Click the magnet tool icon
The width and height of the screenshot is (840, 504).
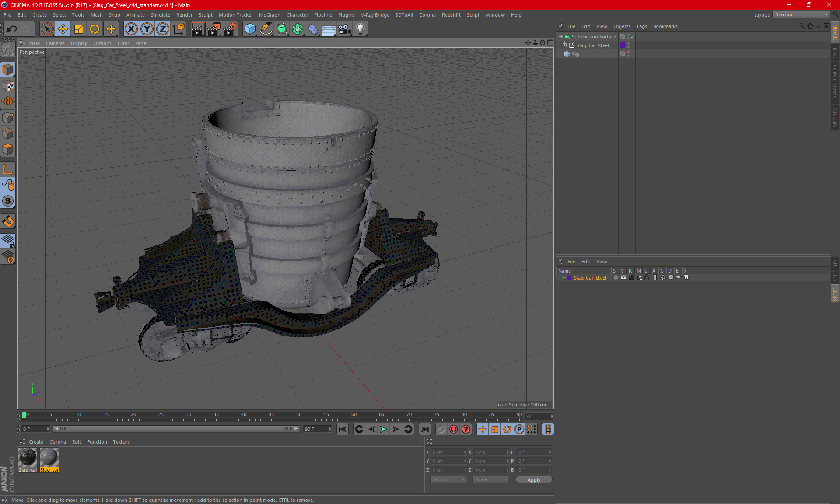pyautogui.click(x=8, y=221)
